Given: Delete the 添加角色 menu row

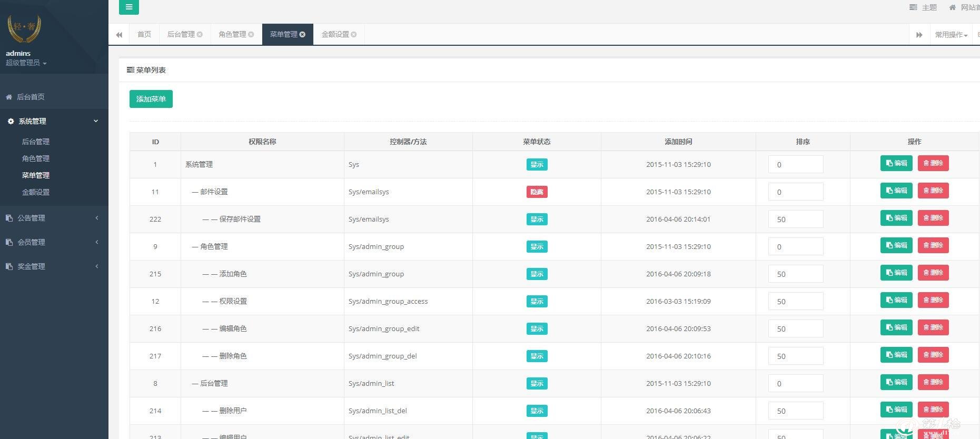Looking at the screenshot, I should tap(933, 273).
